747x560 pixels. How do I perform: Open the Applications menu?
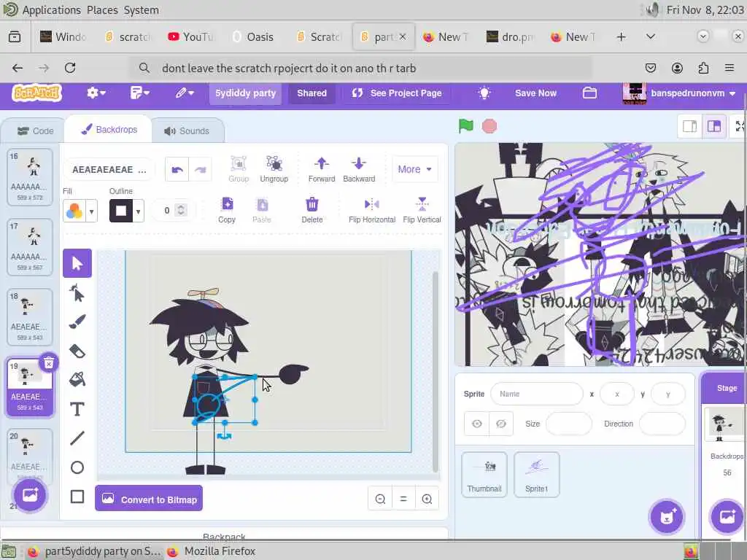(x=52, y=10)
